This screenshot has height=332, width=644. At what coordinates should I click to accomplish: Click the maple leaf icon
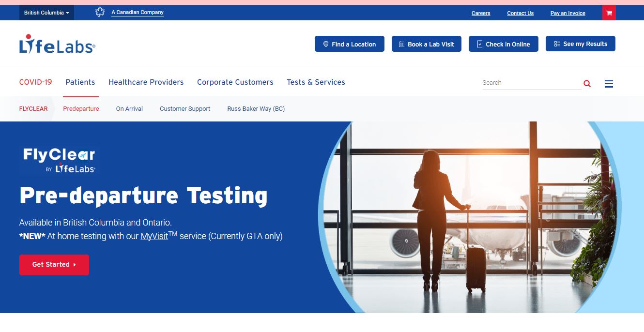(x=100, y=13)
